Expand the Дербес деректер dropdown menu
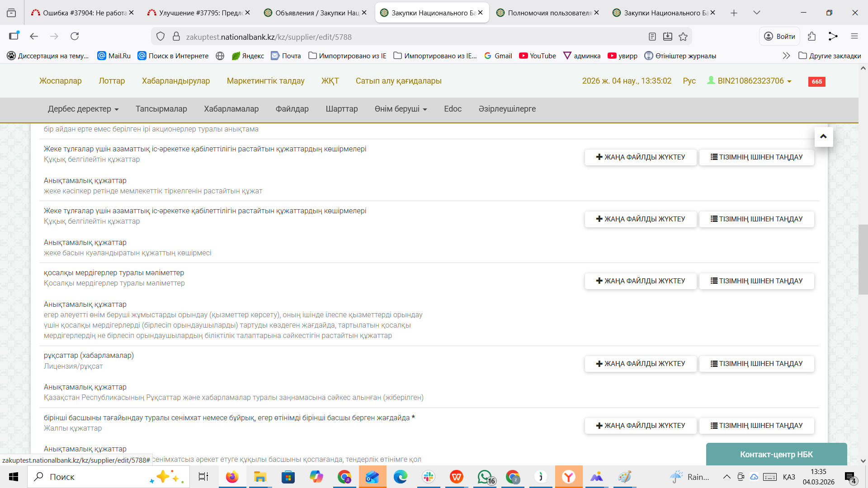 (x=83, y=109)
